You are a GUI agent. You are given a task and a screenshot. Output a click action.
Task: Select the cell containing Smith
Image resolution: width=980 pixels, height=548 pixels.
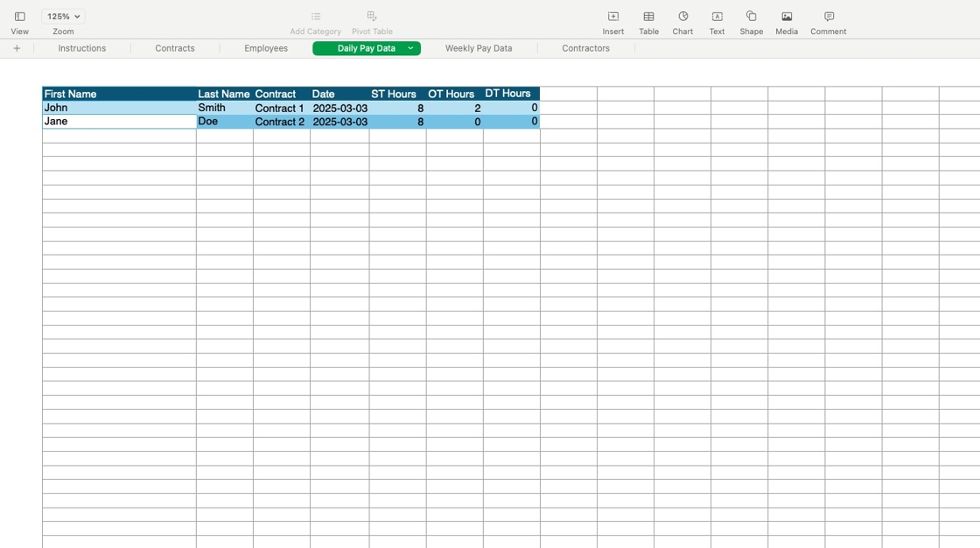point(224,108)
